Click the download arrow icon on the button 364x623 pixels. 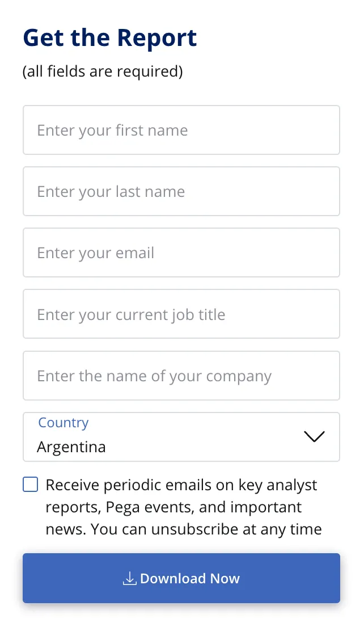pos(130,578)
